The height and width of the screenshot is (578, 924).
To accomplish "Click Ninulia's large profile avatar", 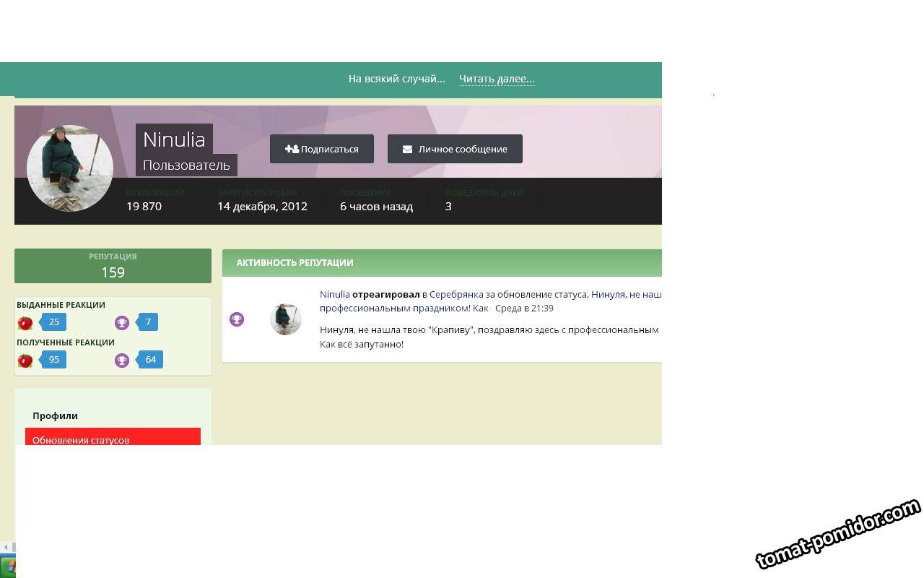I will pyautogui.click(x=70, y=168).
